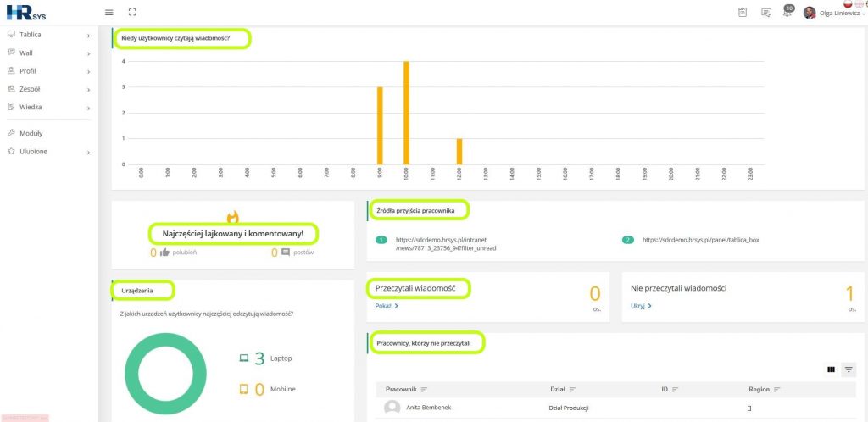Click the HR SYS logo
This screenshot has height=422, width=868.
[x=26, y=12]
